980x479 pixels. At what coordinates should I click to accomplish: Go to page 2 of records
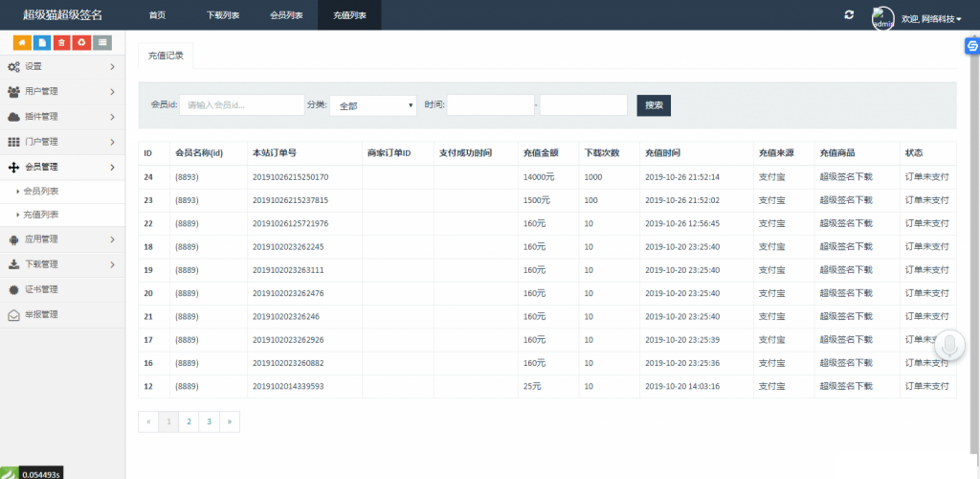[189, 422]
